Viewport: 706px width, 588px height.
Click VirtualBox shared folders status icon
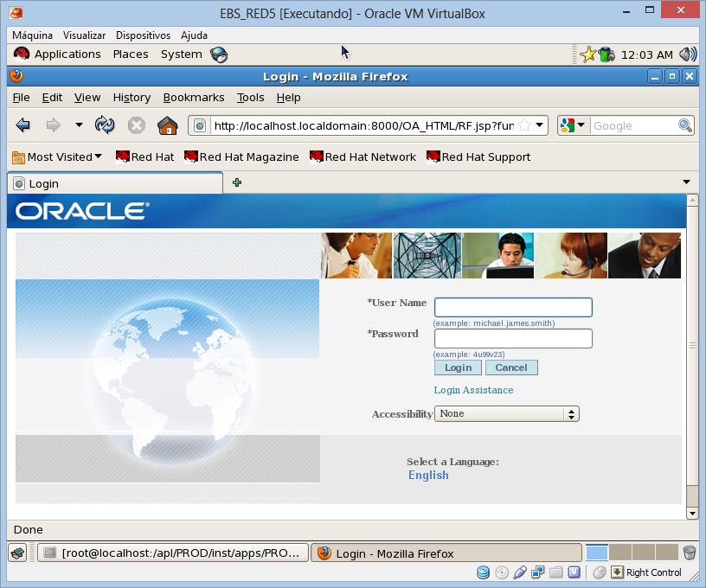click(556, 572)
